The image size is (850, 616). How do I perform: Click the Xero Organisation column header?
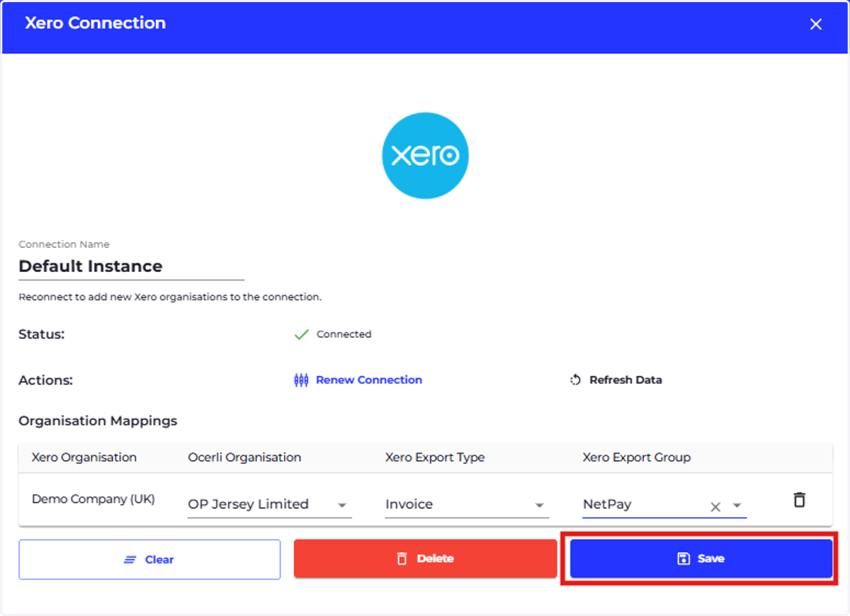(x=84, y=457)
